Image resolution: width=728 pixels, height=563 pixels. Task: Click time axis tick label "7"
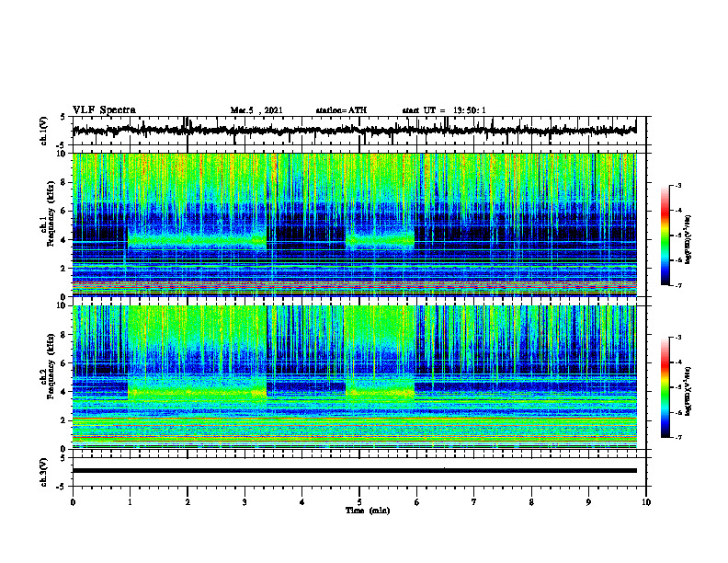tap(474, 502)
